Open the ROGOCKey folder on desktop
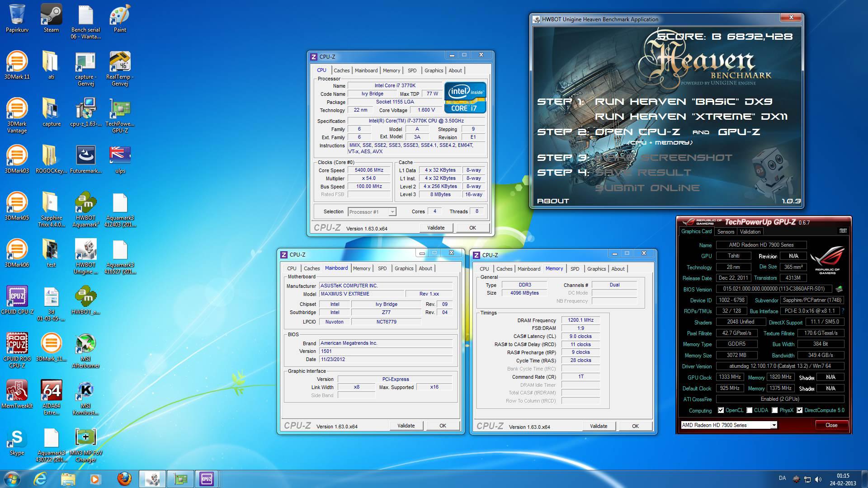 coord(51,160)
